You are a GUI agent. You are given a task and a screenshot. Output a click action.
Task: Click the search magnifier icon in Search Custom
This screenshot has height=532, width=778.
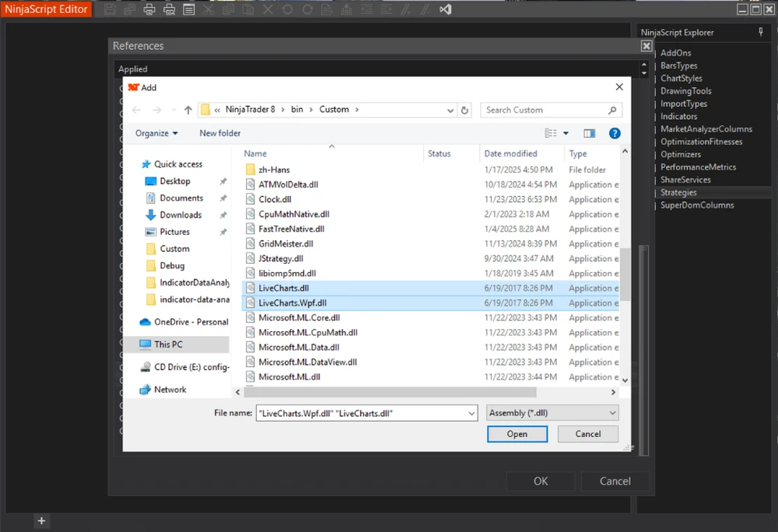tap(612, 110)
